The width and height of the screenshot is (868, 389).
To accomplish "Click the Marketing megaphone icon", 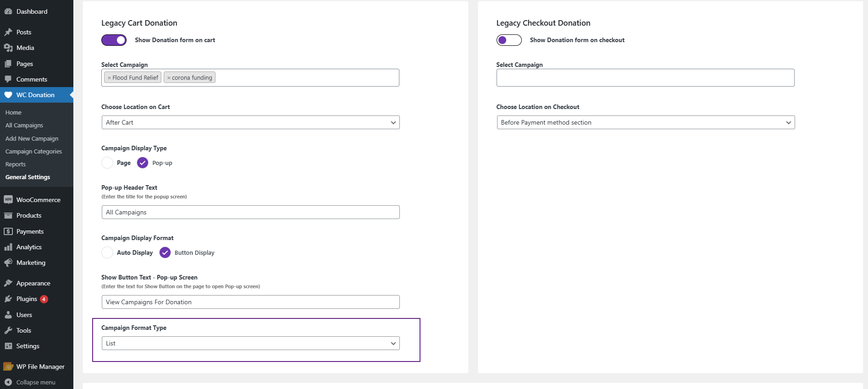I will point(8,263).
